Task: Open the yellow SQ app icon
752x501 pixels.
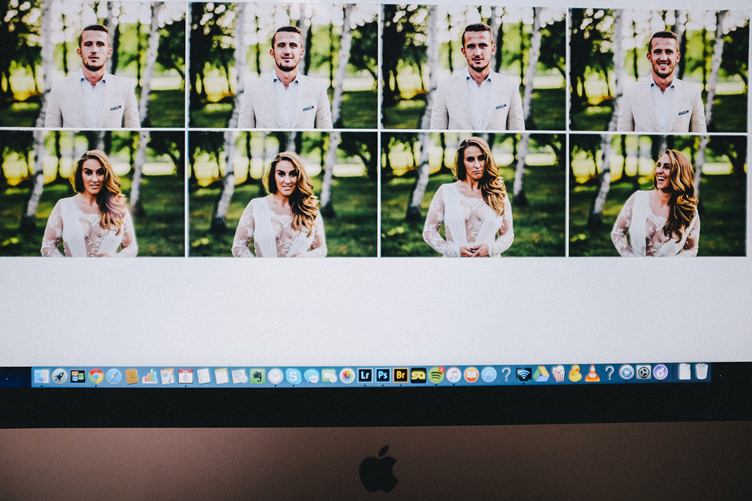Action: pos(418,375)
